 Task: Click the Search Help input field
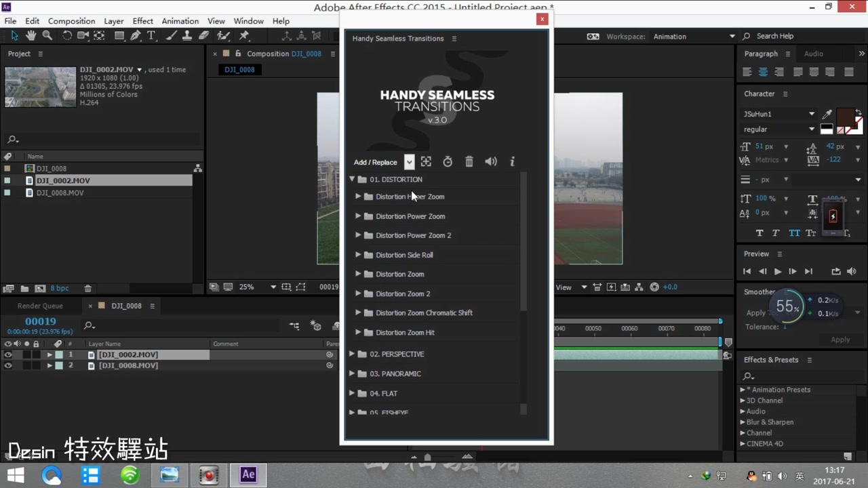click(802, 36)
